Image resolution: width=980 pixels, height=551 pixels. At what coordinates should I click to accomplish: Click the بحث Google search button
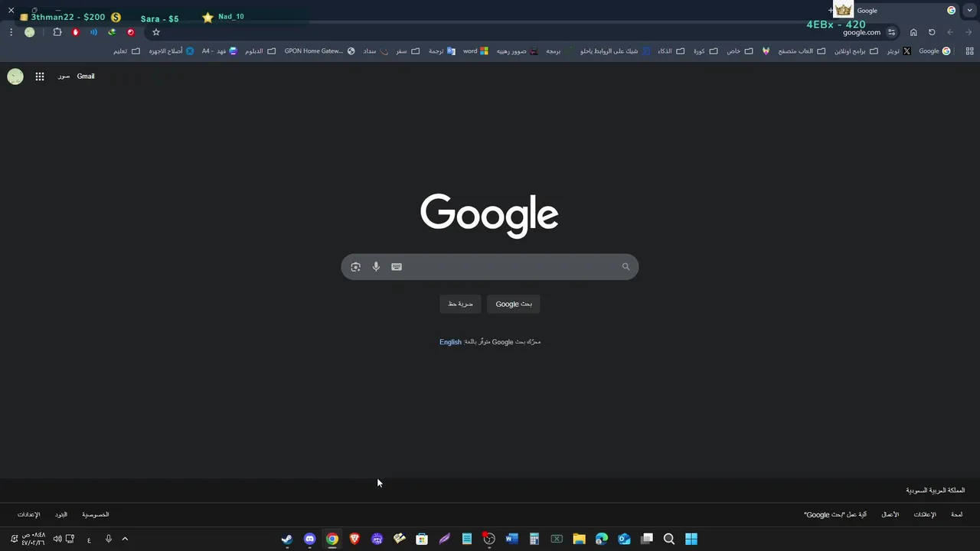point(514,305)
